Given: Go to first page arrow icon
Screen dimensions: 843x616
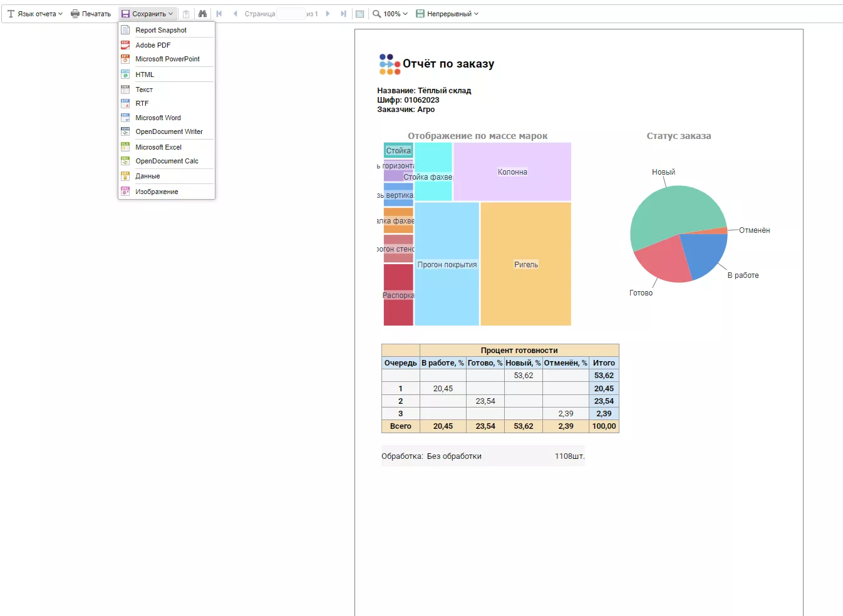Looking at the screenshot, I should point(219,14).
